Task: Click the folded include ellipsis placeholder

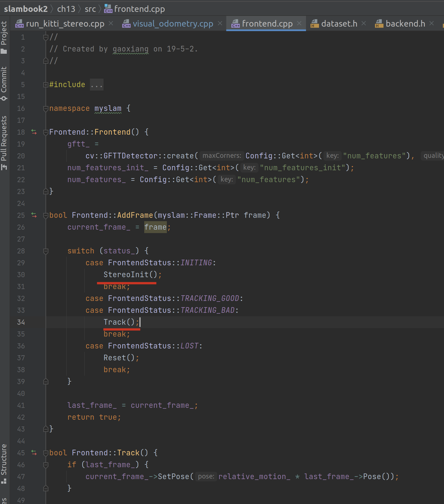Action: [97, 85]
